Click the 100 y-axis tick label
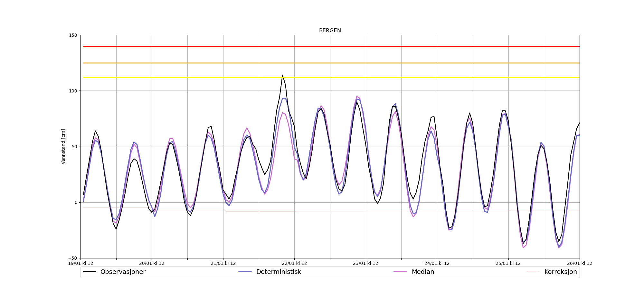Image resolution: width=644 pixels, height=290 pixels. (x=73, y=91)
